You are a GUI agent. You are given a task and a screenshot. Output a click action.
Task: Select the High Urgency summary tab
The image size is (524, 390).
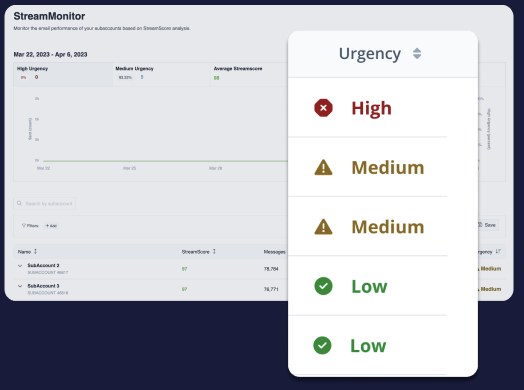click(63, 74)
